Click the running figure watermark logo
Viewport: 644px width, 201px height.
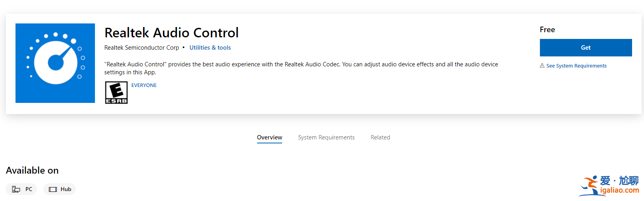click(589, 186)
